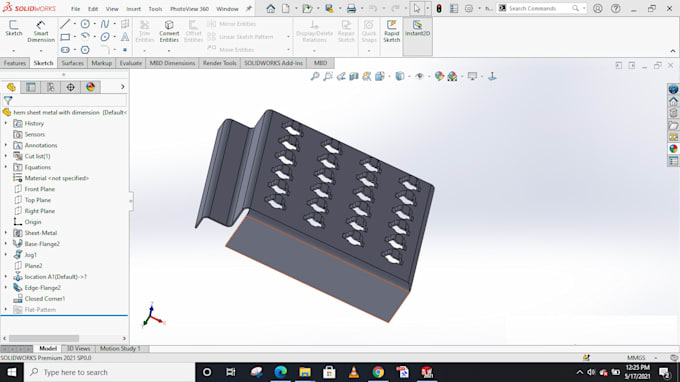The height and width of the screenshot is (382, 680).
Task: Pick the Spline sketch tool
Action: [x=105, y=24]
